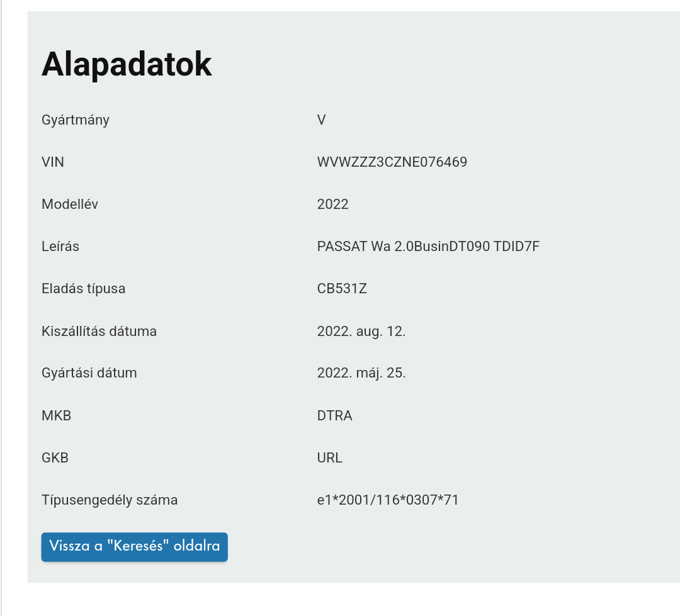Viewport: 680px width, 616px height.
Task: Select the Modellév value 2022
Action: (x=332, y=204)
